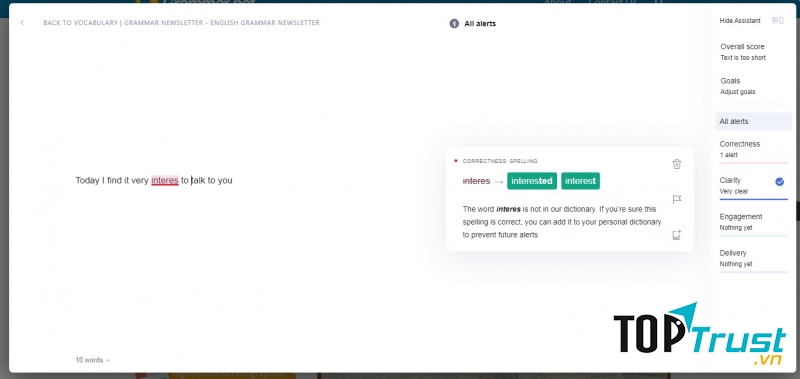Click the blue Clarity checkmark icon
Image resolution: width=800 pixels, height=379 pixels.
780,182
